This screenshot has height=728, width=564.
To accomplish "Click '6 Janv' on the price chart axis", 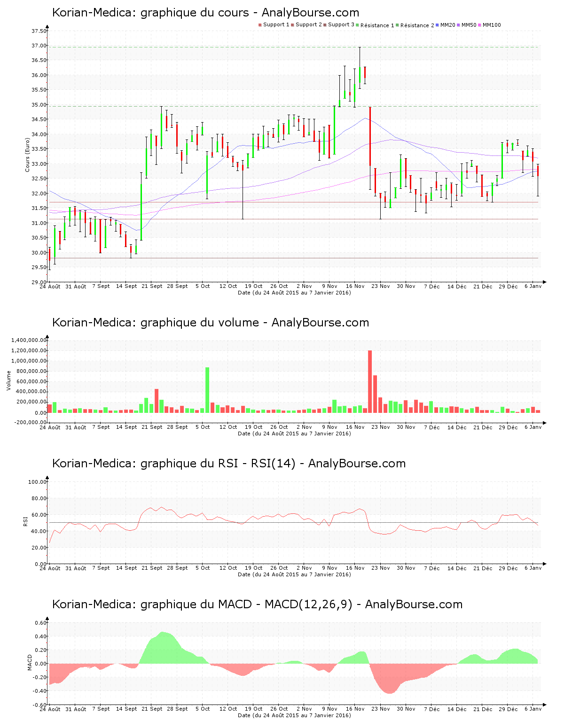I will tap(533, 286).
